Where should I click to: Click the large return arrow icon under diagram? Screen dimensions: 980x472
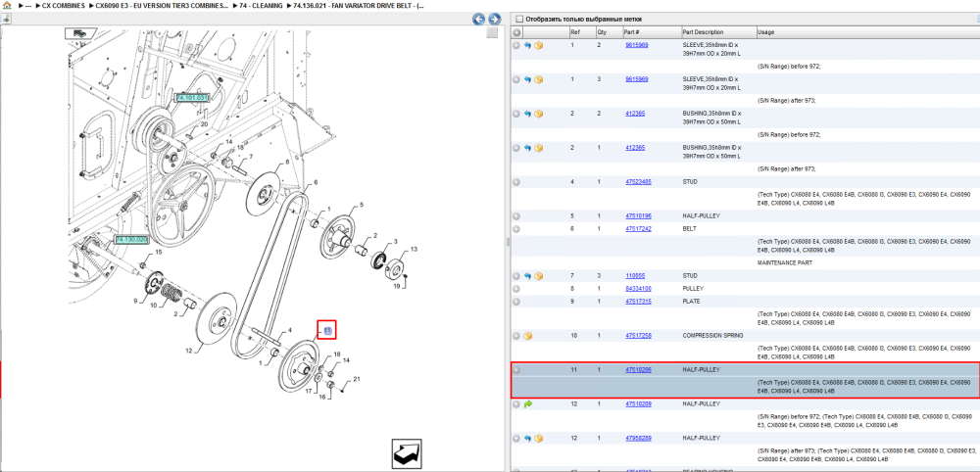[x=407, y=454]
